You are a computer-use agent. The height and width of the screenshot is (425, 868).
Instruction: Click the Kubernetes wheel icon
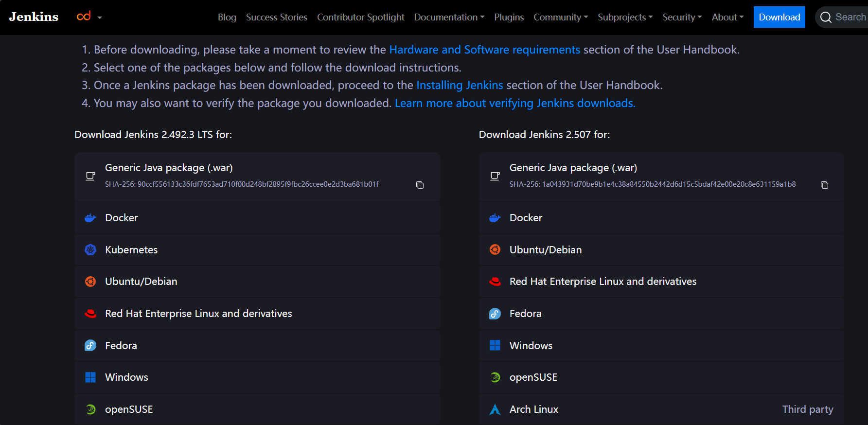[90, 250]
